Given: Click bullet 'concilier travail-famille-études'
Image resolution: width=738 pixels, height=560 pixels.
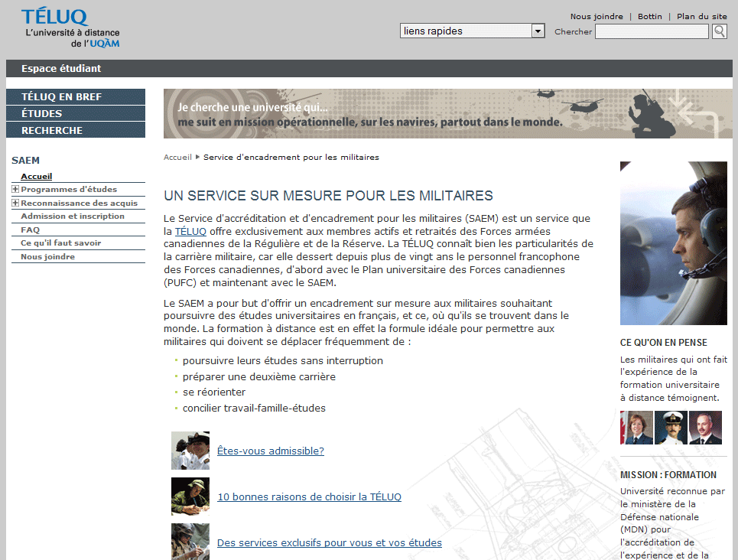Looking at the screenshot, I should [x=254, y=409].
